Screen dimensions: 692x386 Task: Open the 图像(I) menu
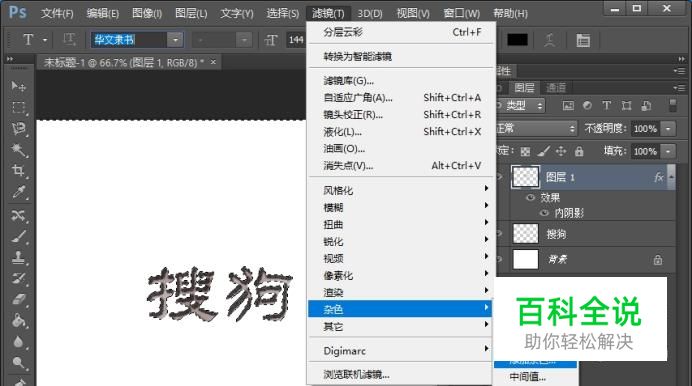pos(147,13)
